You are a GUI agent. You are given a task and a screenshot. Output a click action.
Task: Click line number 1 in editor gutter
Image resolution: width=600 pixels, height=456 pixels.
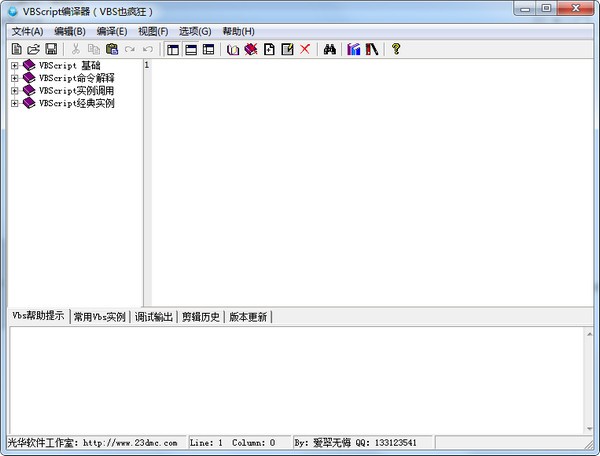coord(147,65)
